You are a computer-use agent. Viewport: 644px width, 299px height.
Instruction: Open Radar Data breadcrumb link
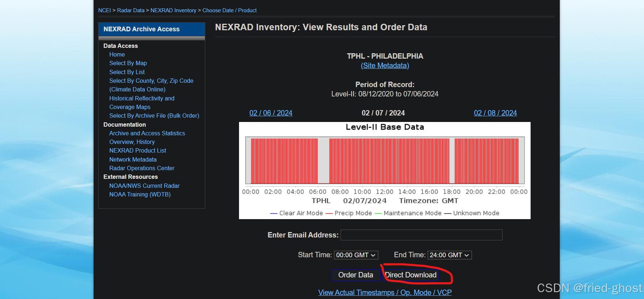pos(131,10)
